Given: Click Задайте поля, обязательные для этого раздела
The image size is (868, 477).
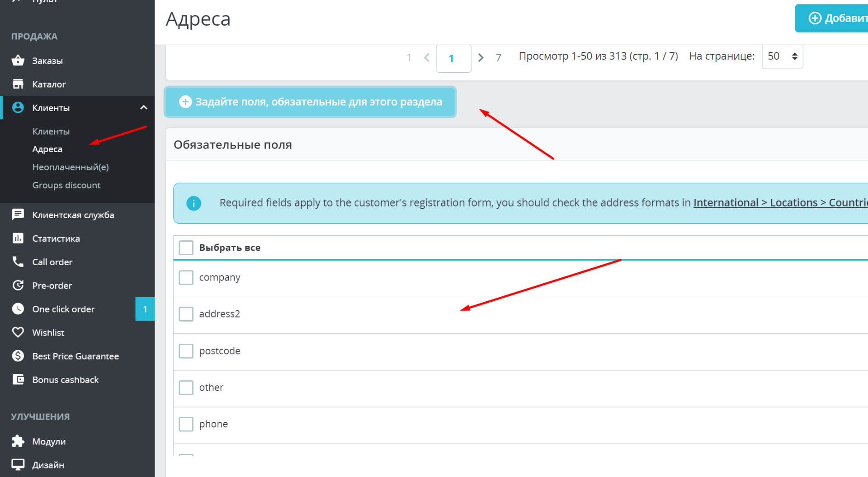Looking at the screenshot, I should (310, 102).
